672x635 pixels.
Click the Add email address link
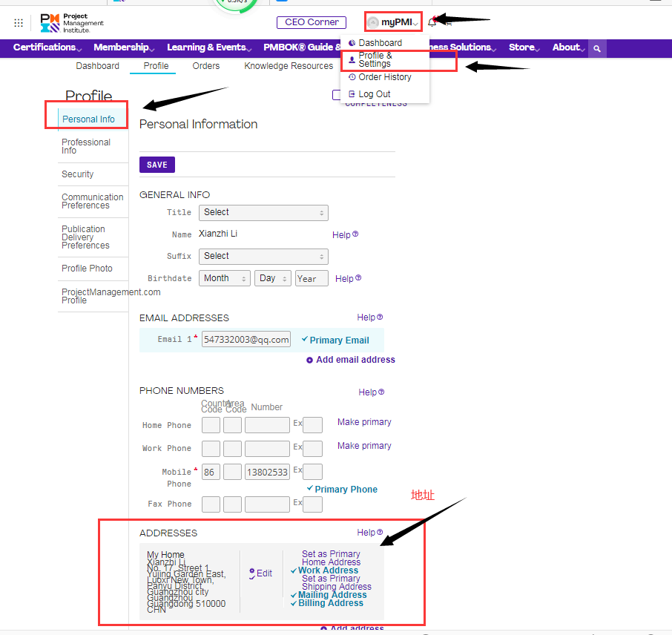[x=355, y=360]
